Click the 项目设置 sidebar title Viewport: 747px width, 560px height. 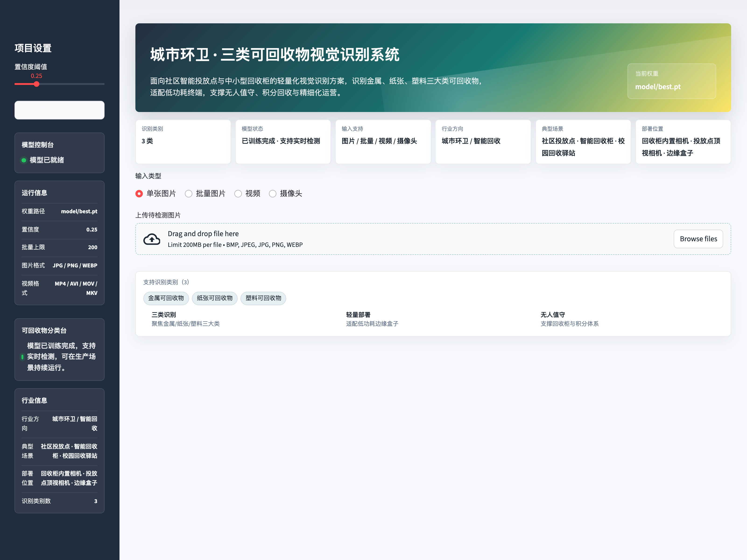(33, 48)
